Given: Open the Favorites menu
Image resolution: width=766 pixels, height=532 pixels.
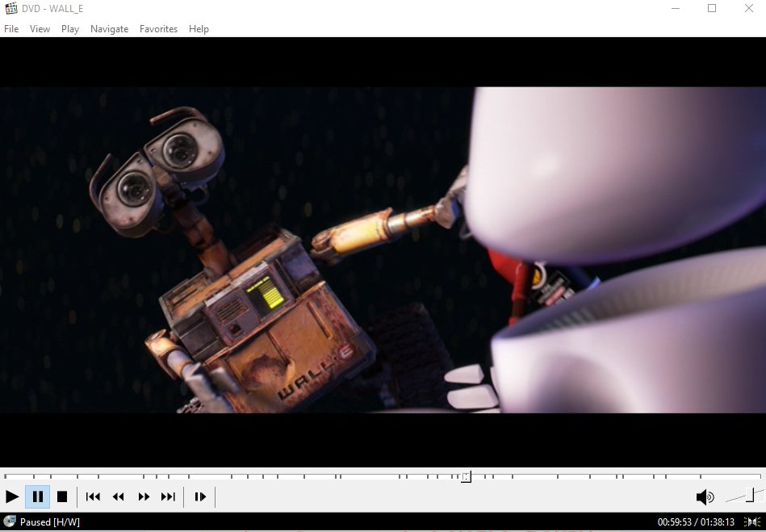Looking at the screenshot, I should 158,29.
